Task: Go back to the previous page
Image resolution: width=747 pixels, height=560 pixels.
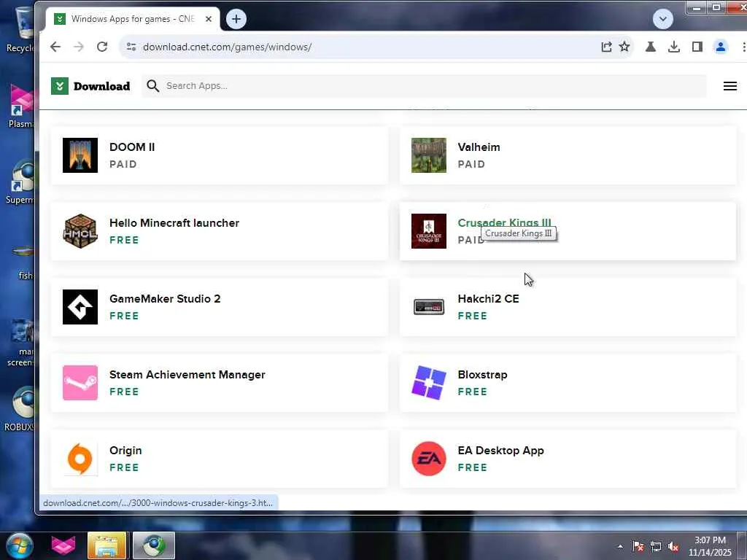Action: 55,47
